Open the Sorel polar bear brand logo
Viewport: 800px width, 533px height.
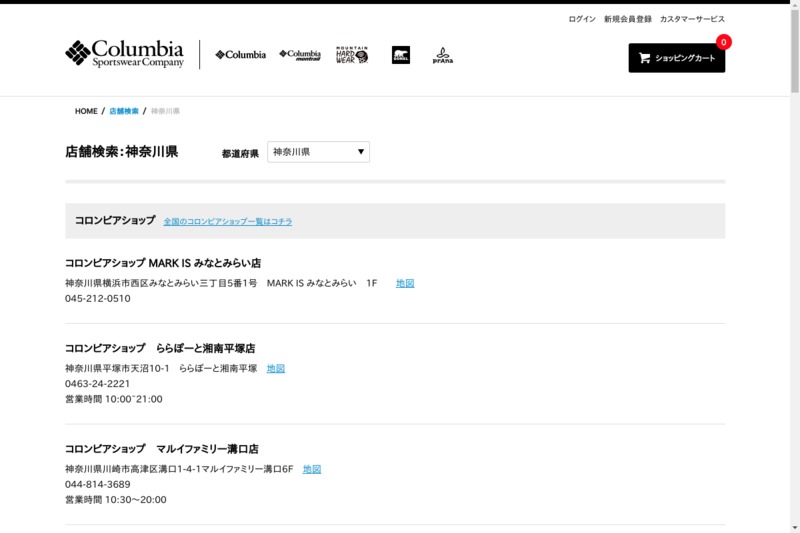[401, 55]
